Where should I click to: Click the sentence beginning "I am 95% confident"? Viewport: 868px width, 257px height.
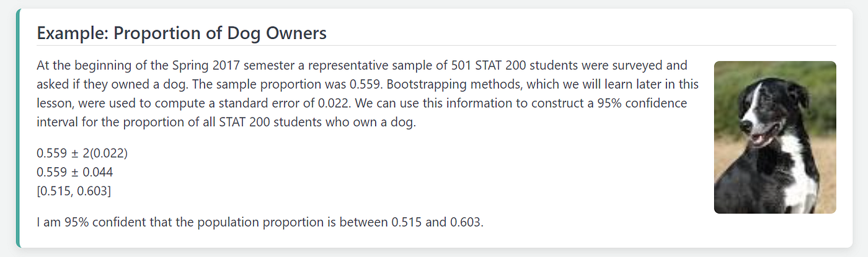tap(260, 222)
